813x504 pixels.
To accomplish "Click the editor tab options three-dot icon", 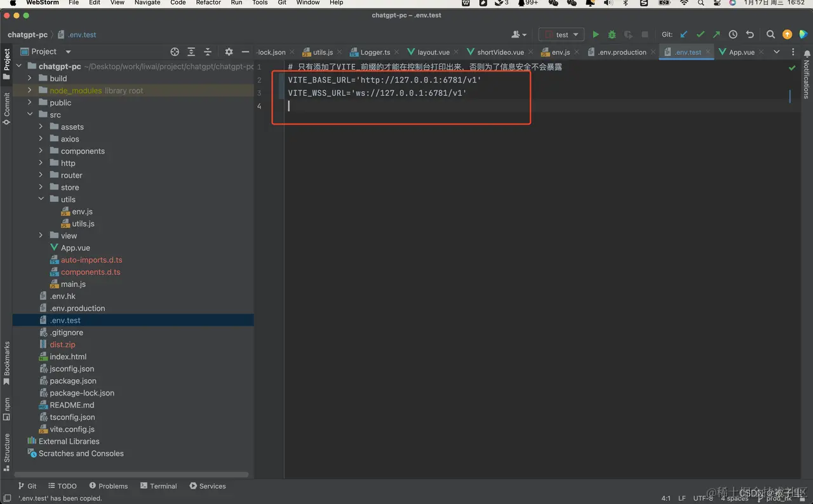I will pos(793,52).
